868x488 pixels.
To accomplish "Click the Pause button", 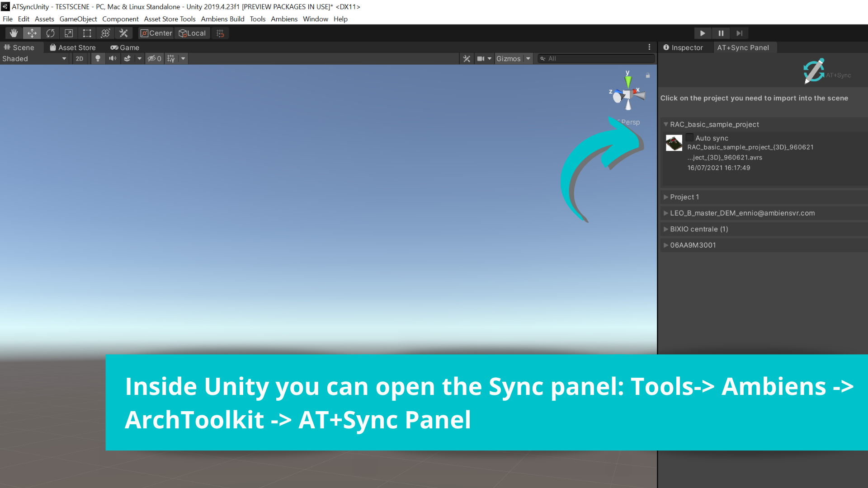I will 721,33.
